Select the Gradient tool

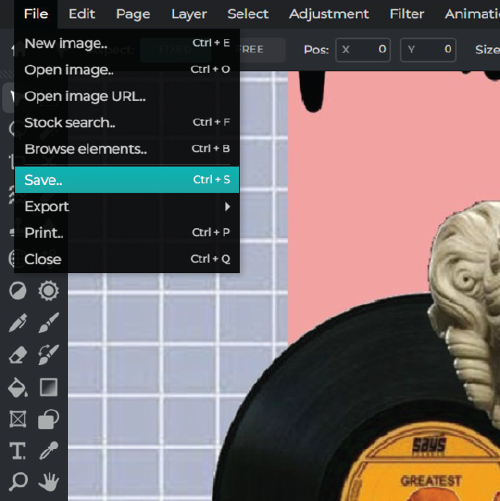point(49,387)
